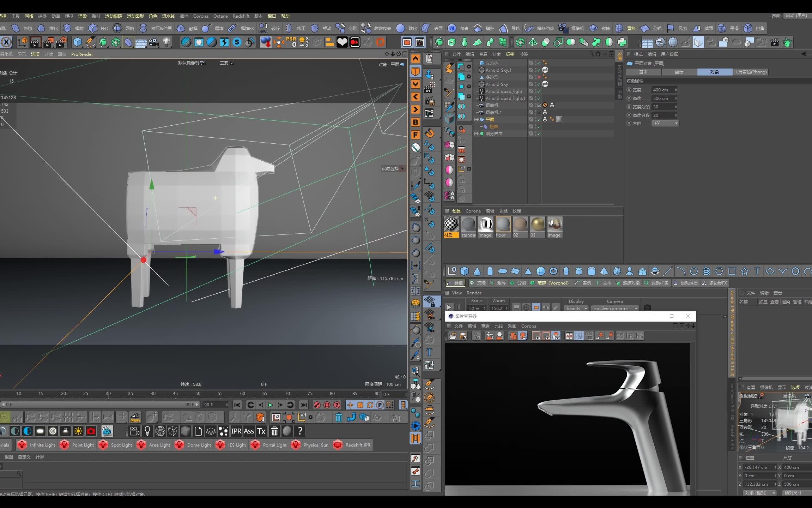Switch to the 平滑着色(Phong) tab
The image size is (812, 508).
(750, 72)
